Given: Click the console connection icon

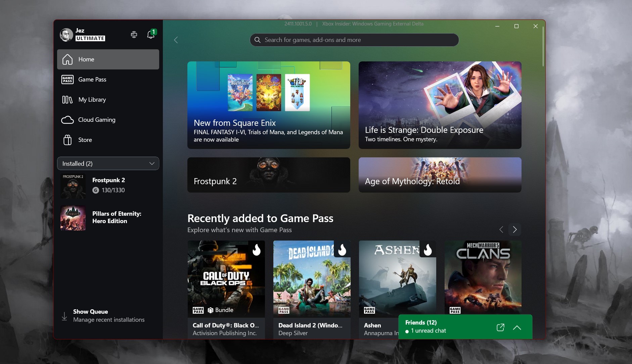Looking at the screenshot, I should click(134, 35).
